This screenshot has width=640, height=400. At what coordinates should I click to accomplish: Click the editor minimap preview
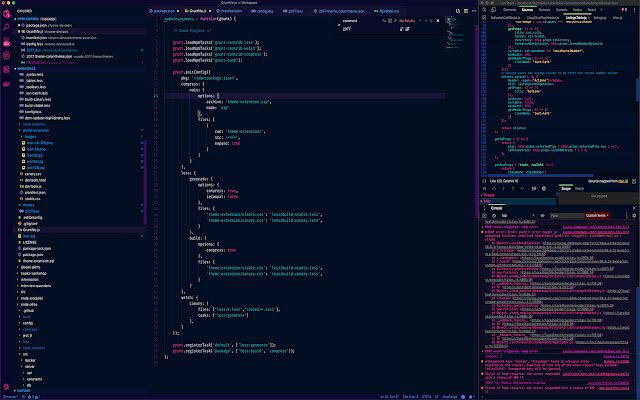pos(456,34)
